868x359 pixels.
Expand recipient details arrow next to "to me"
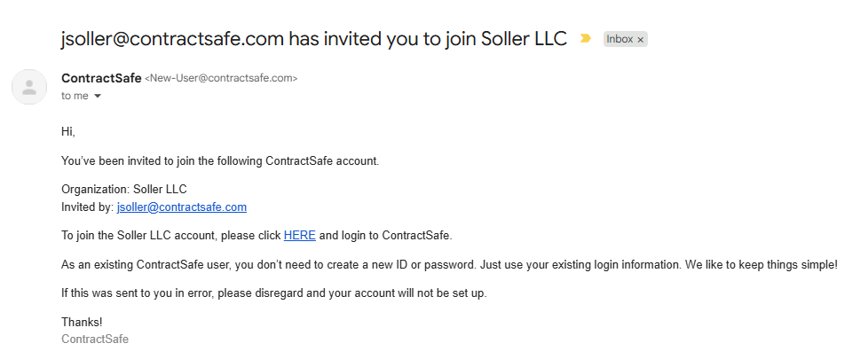[x=98, y=96]
